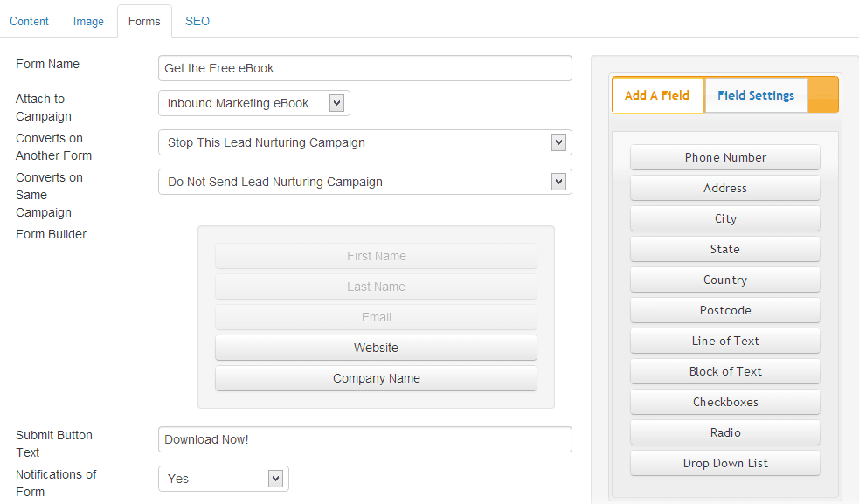Select the Field Settings tab
The width and height of the screenshot is (859, 504).
click(x=756, y=95)
